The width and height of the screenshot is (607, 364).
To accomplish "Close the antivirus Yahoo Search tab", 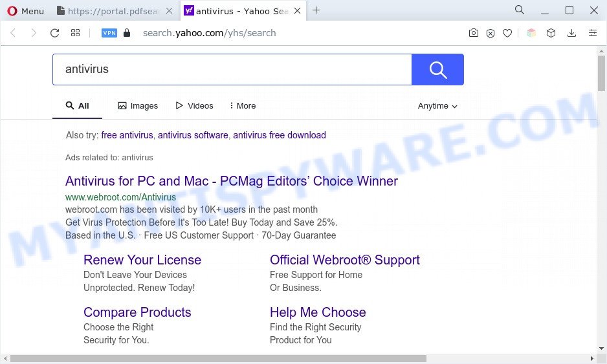I will 297,11.
